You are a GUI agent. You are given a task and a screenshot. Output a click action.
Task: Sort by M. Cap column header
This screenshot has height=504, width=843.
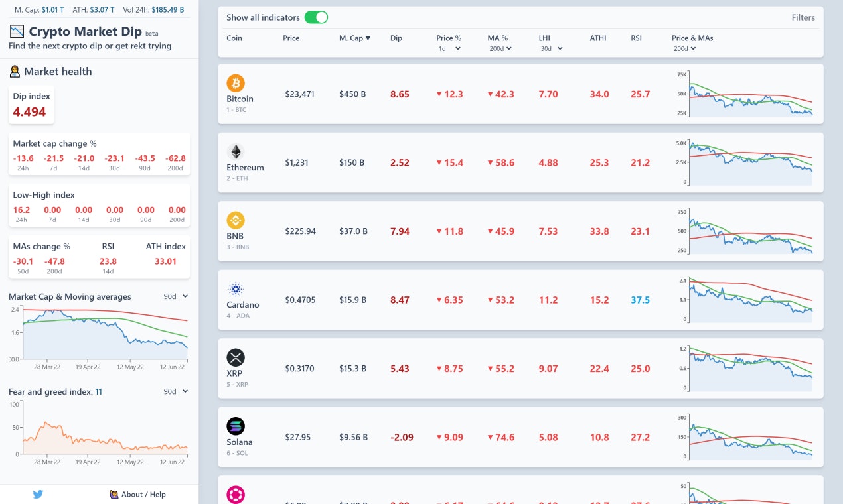pyautogui.click(x=355, y=38)
